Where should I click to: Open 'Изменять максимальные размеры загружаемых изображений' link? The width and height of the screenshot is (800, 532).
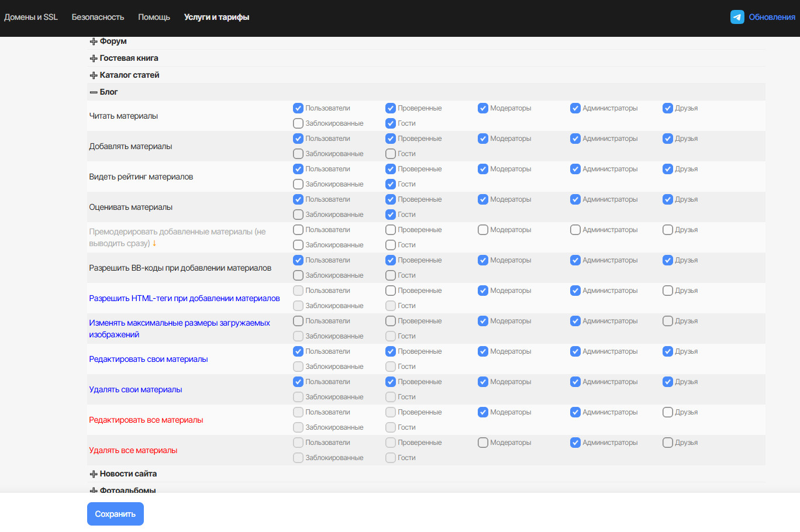click(180, 329)
